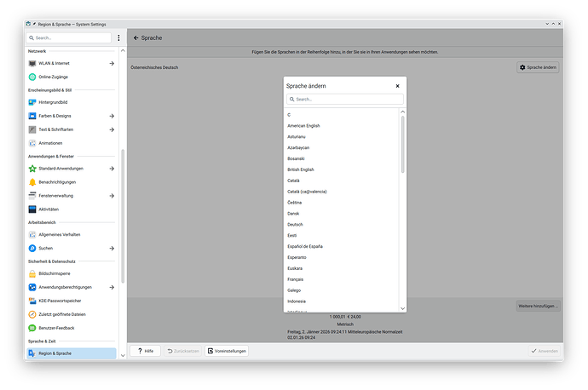
Task: Select American English in the list
Action: [342, 126]
